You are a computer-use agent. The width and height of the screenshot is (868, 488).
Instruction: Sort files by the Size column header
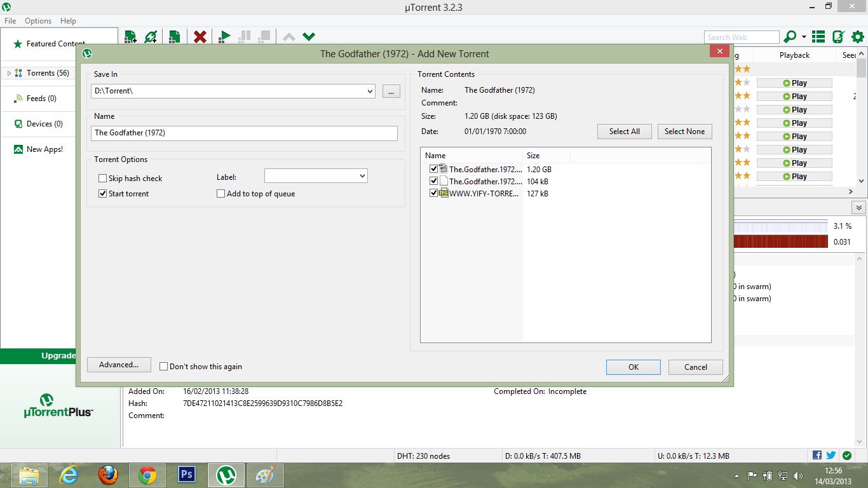click(546, 156)
